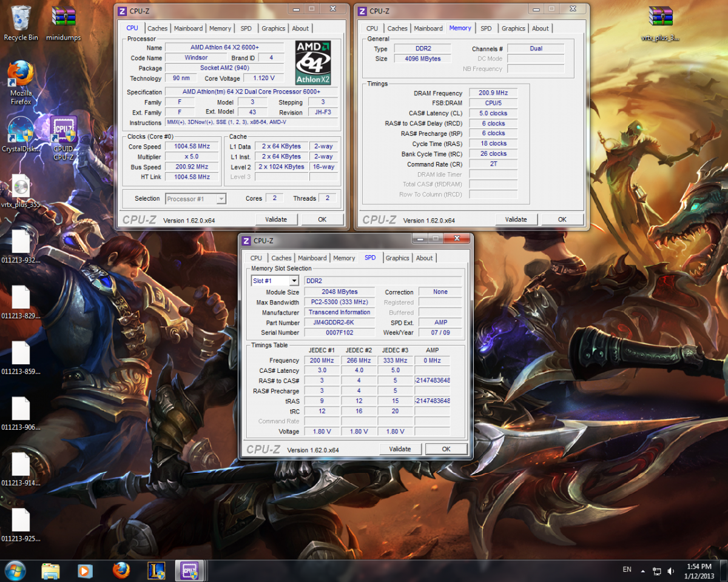728x582 pixels.
Task: Click the Serial Number 0007F102 value
Action: (x=339, y=332)
